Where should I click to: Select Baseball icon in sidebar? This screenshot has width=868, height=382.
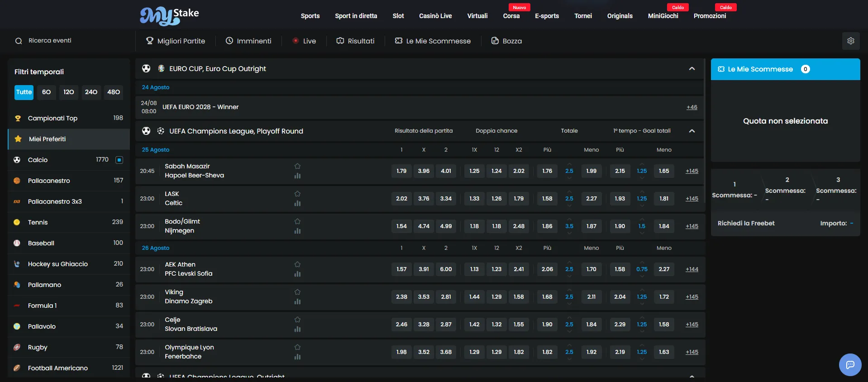(x=17, y=243)
